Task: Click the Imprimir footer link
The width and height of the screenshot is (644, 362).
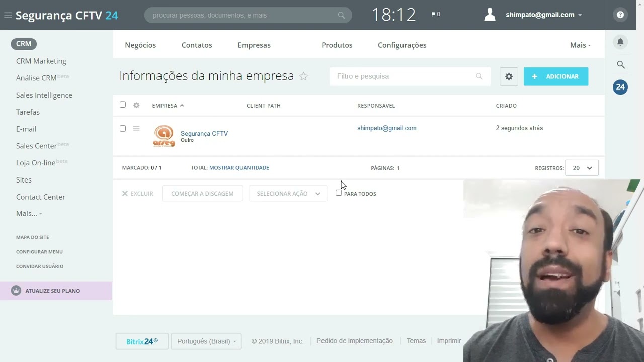Action: click(449, 341)
